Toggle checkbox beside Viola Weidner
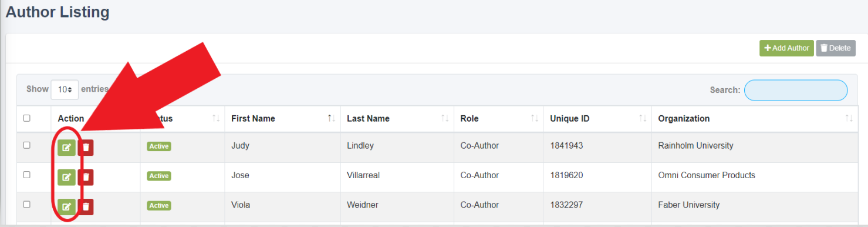This screenshot has width=868, height=227. pos(26,204)
